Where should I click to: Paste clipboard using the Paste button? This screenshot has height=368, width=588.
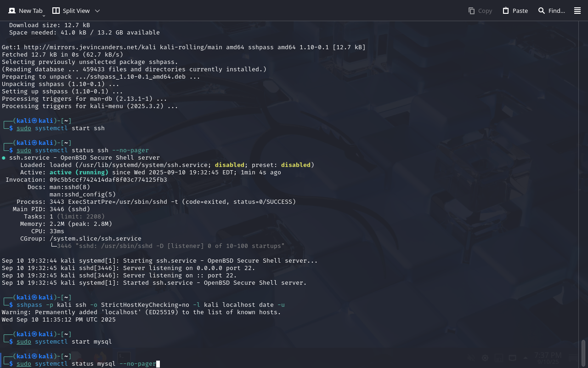point(515,11)
